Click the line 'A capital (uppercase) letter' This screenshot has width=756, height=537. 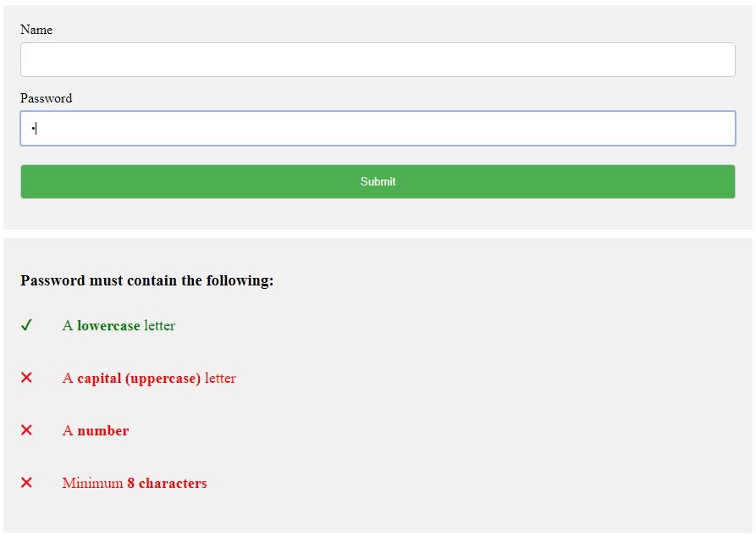click(149, 378)
